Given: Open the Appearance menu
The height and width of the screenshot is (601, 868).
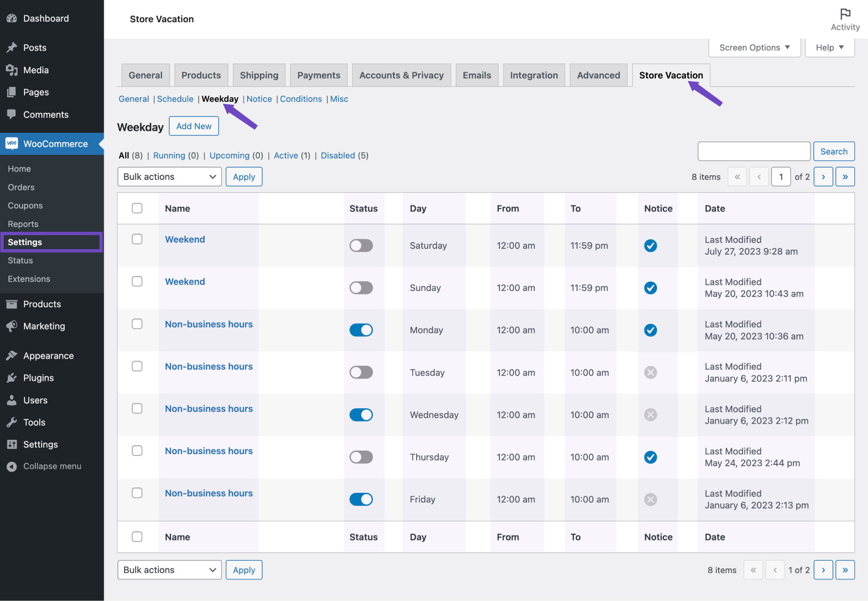Looking at the screenshot, I should click(x=48, y=355).
